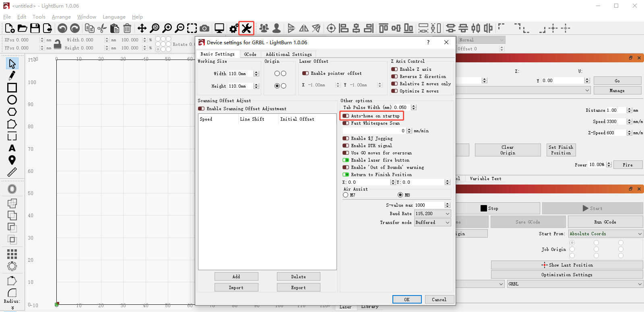This screenshot has width=644, height=312.
Task: Select the Draw Lines pencil tool
Action: (x=12, y=75)
